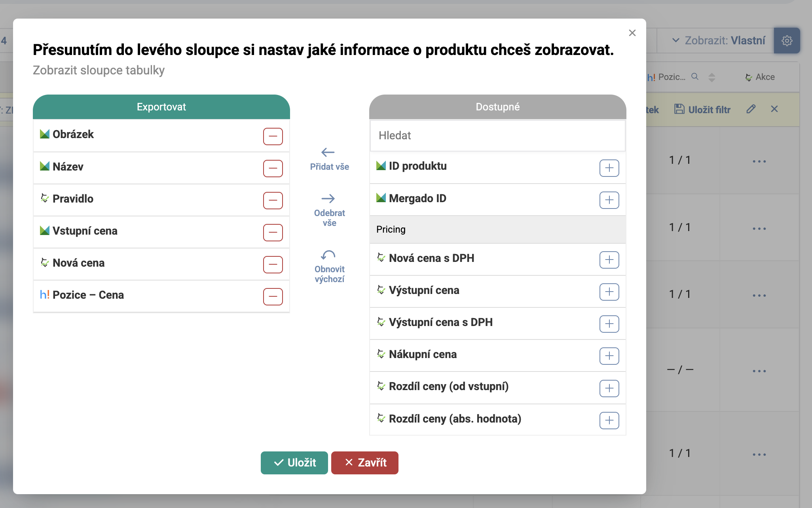Close the dialog with X icon
The image size is (812, 508).
(x=632, y=33)
